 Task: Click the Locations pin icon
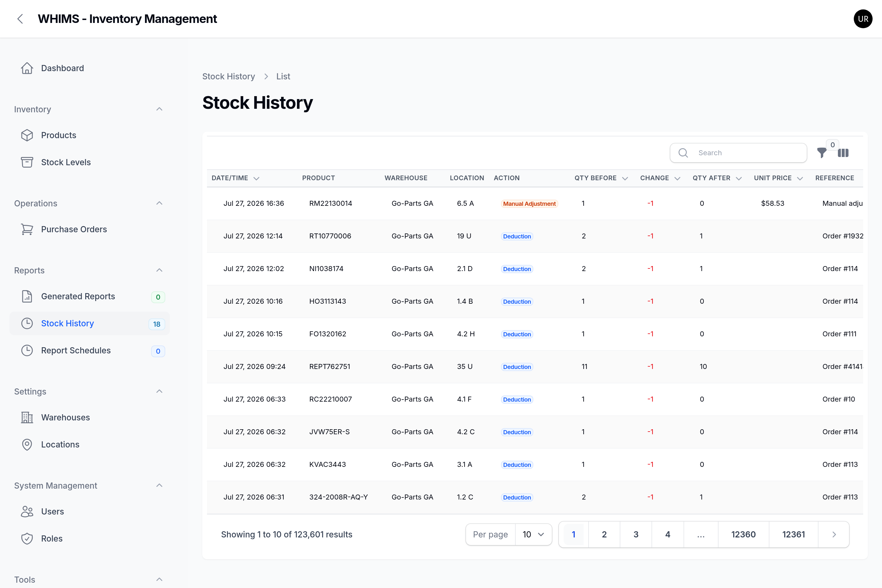pyautogui.click(x=27, y=445)
